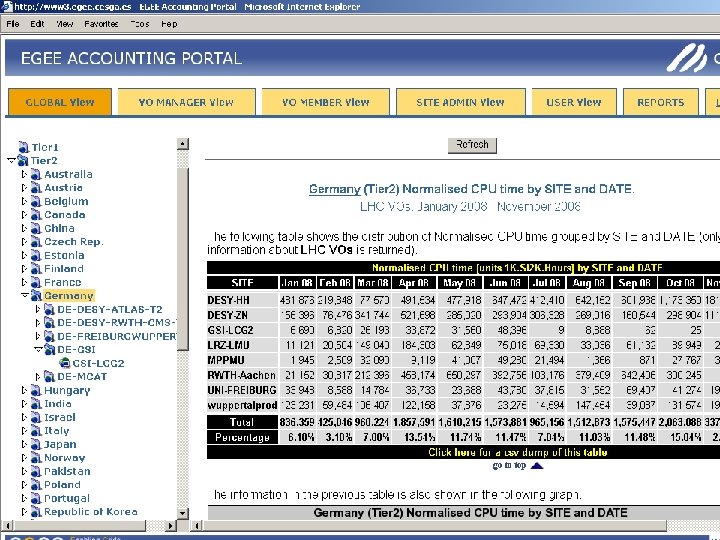Switch to GLOBAL View tab

[60, 102]
